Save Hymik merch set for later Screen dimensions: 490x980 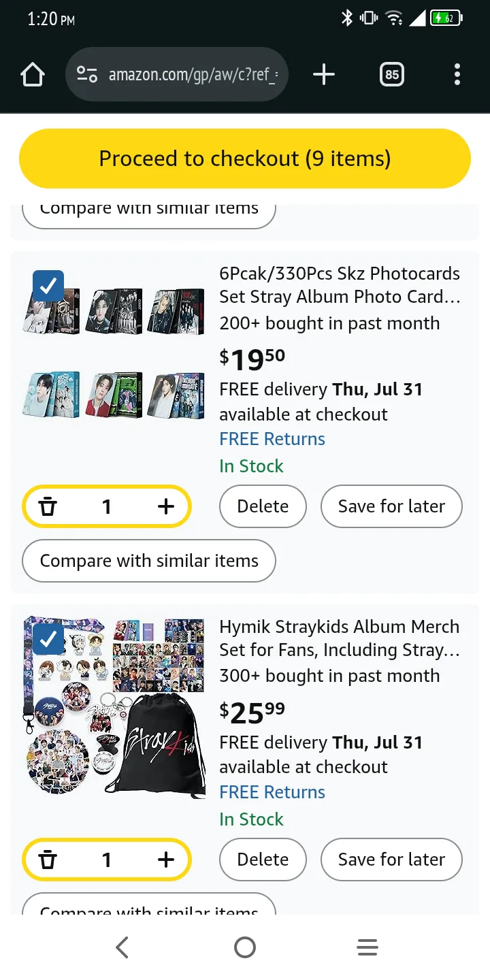[x=391, y=860]
